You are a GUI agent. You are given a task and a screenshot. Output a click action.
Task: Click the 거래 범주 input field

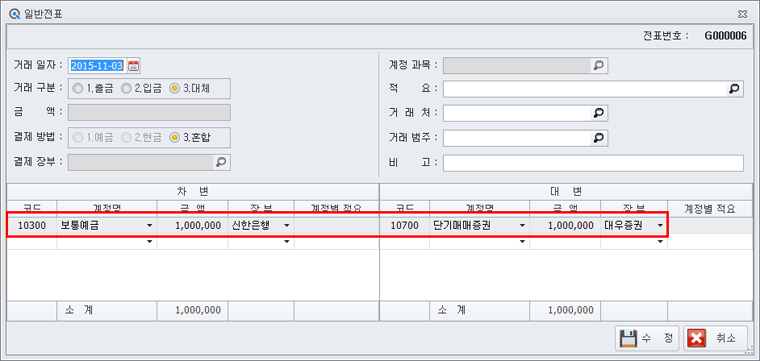pos(517,138)
